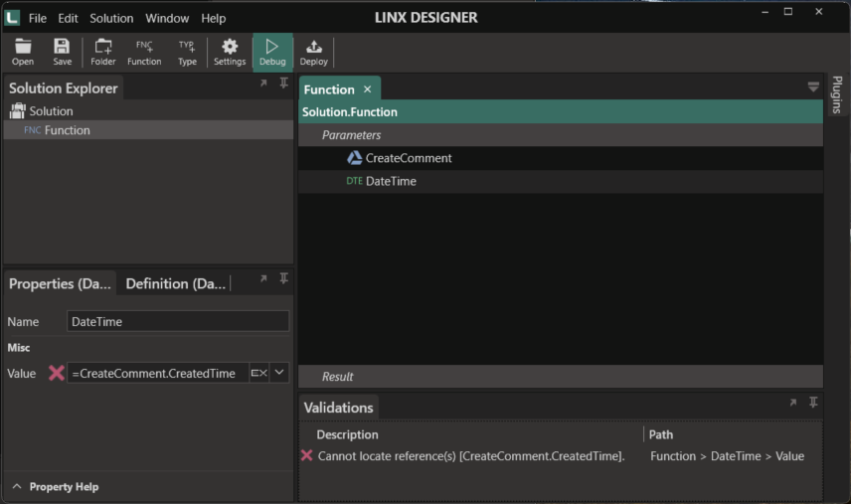Expand the Value dropdown arrow
The height and width of the screenshot is (504, 851).
(x=279, y=373)
